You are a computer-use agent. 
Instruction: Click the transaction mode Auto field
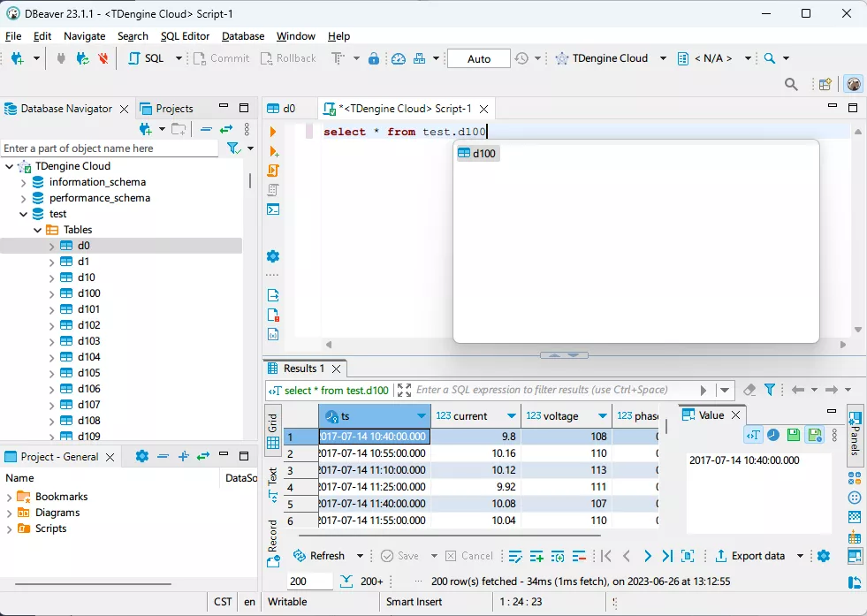[x=478, y=58]
